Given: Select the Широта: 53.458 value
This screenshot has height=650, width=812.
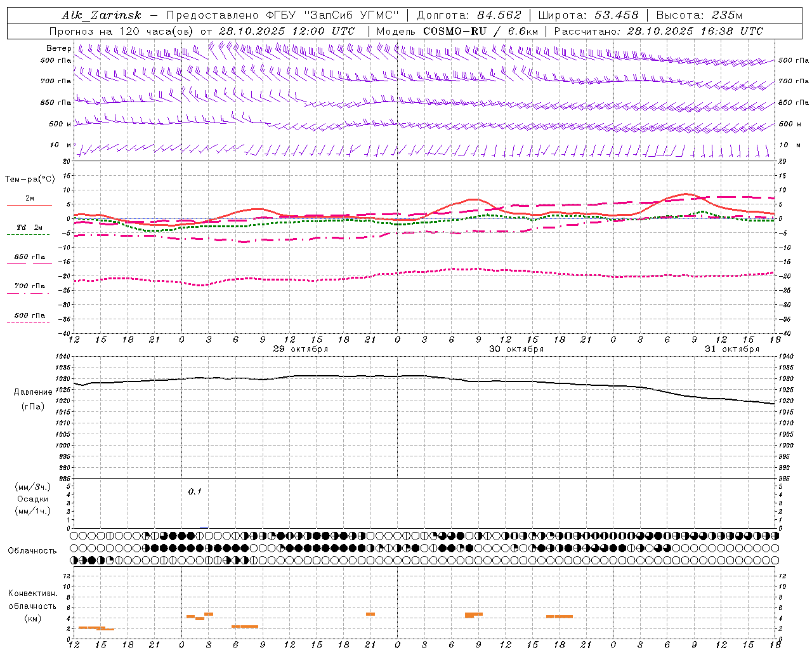Looking at the screenshot, I should (x=588, y=15).
